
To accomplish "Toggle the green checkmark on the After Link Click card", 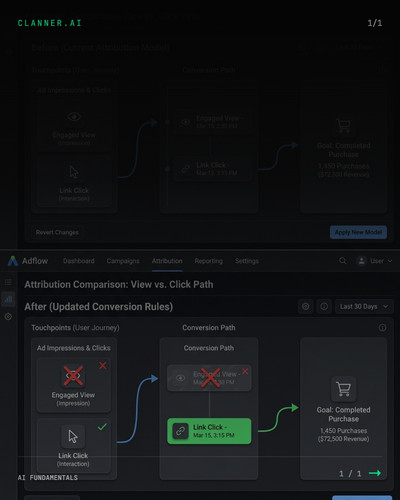I will (102, 427).
